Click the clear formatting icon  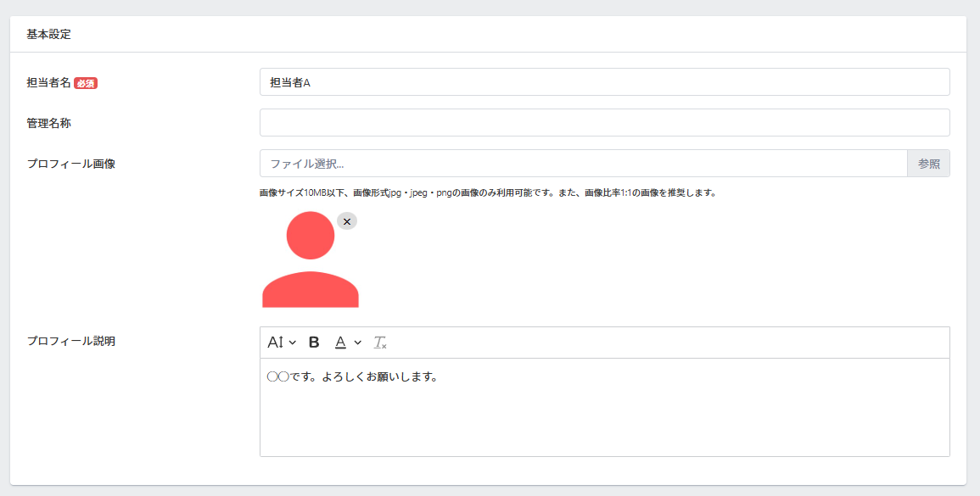click(380, 343)
